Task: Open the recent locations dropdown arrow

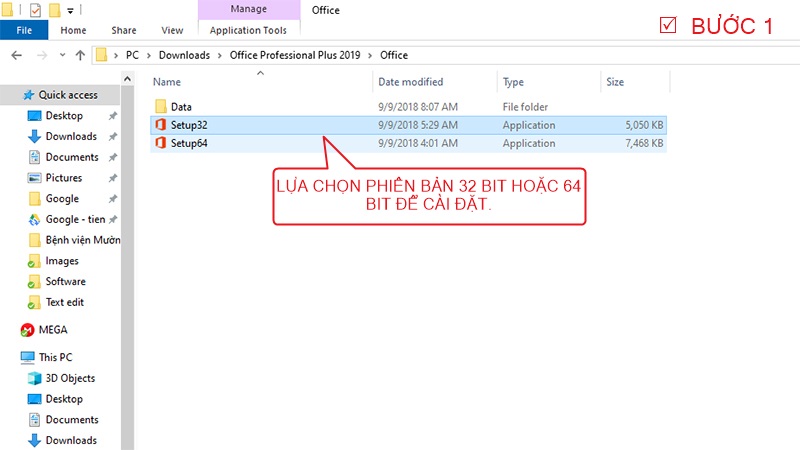Action: pos(62,55)
